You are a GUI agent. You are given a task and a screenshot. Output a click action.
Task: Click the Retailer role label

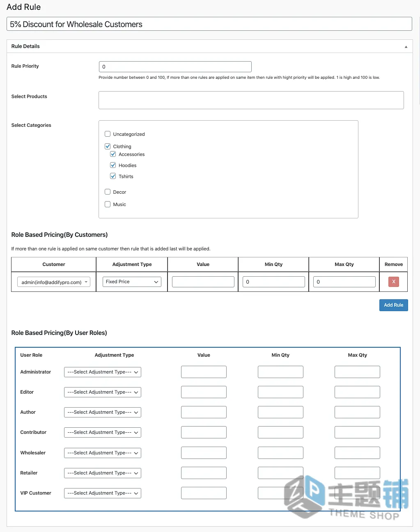click(x=29, y=473)
